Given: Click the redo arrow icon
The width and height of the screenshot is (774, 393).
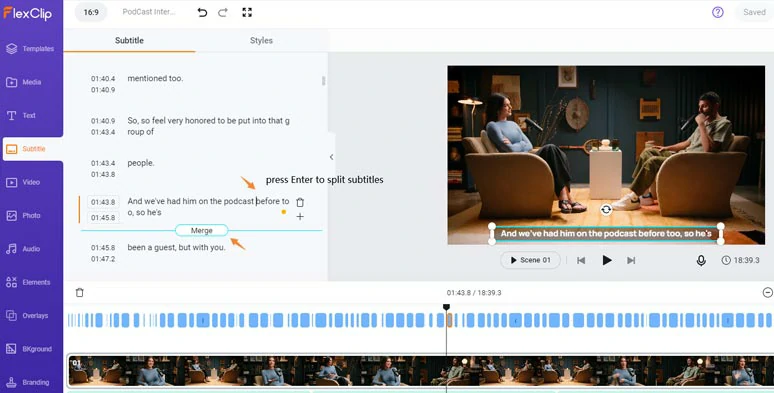Looking at the screenshot, I should [223, 12].
